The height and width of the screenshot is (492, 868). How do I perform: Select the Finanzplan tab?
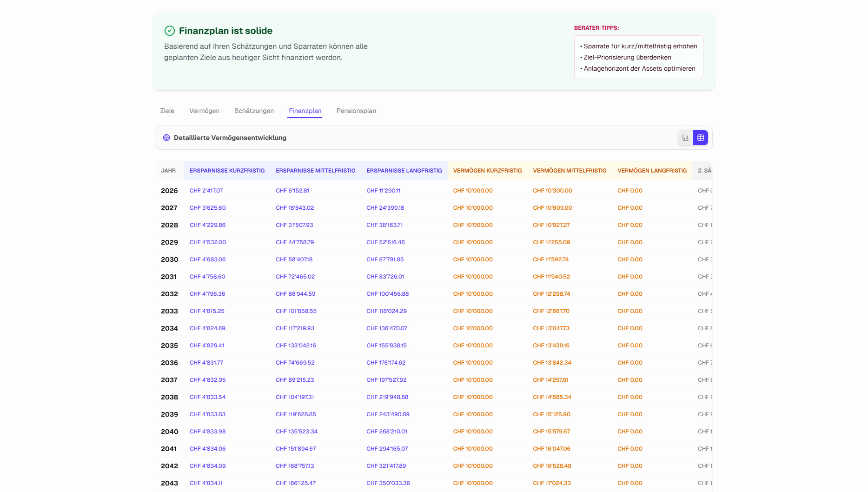[305, 111]
